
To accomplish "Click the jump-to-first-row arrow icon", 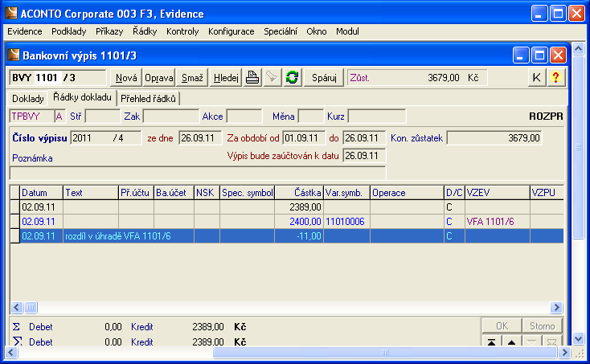I will (492, 343).
